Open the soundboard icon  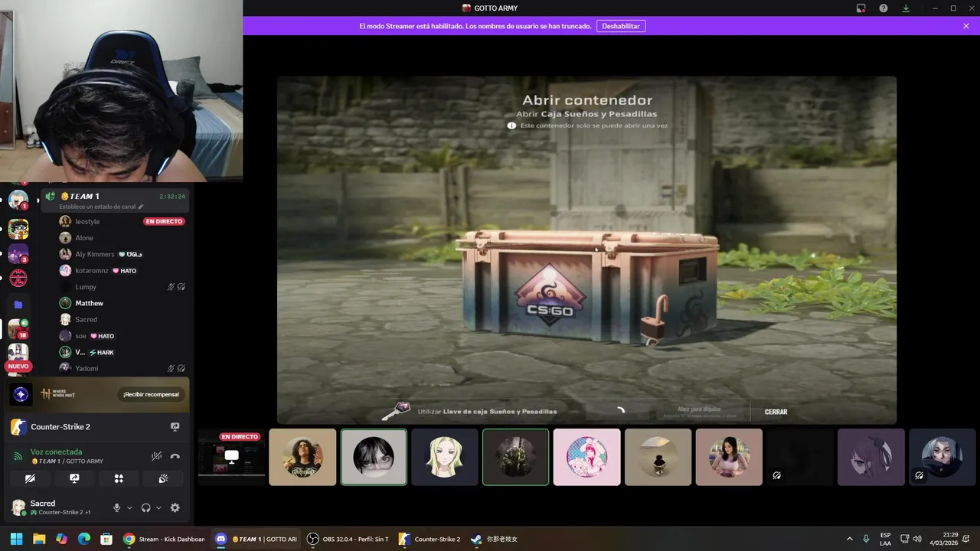click(163, 478)
